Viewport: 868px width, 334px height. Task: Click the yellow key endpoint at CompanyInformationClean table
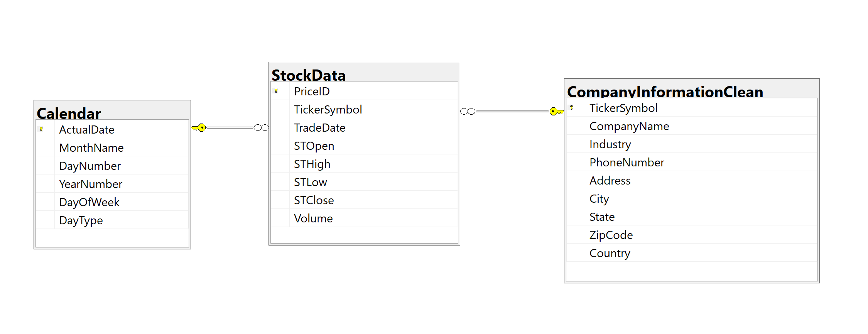(556, 111)
